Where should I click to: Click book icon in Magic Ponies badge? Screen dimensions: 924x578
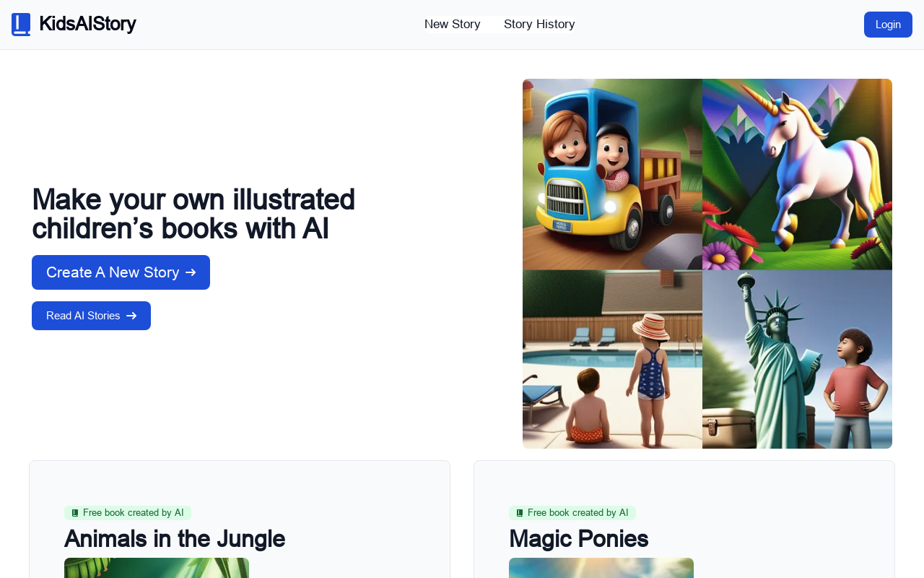tap(520, 513)
